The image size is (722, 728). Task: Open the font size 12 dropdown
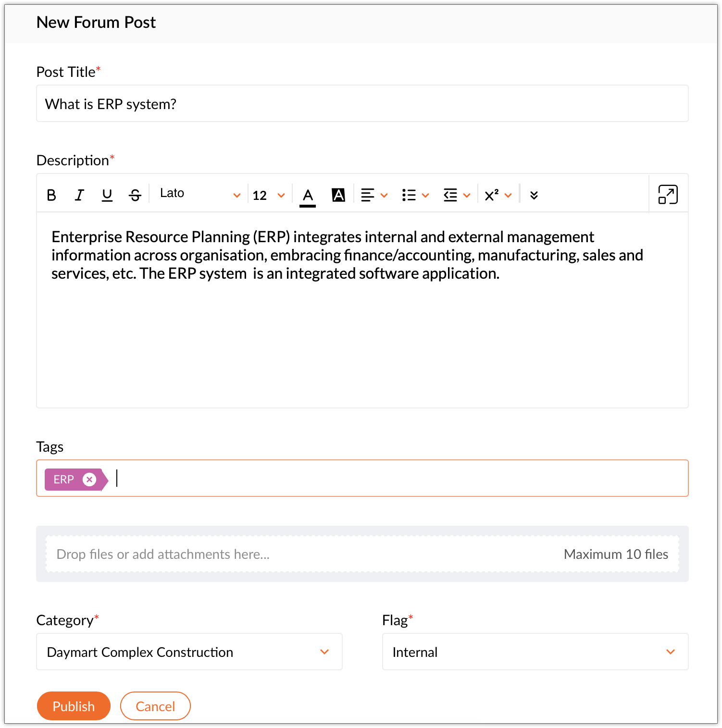(269, 195)
